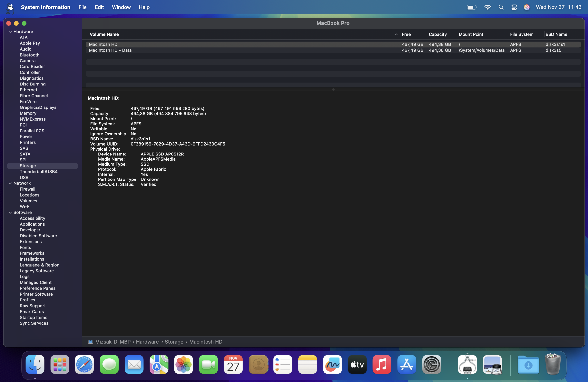Toggle sort order arrow on Volume Name
Screen dimensions: 588x382
click(x=396, y=34)
